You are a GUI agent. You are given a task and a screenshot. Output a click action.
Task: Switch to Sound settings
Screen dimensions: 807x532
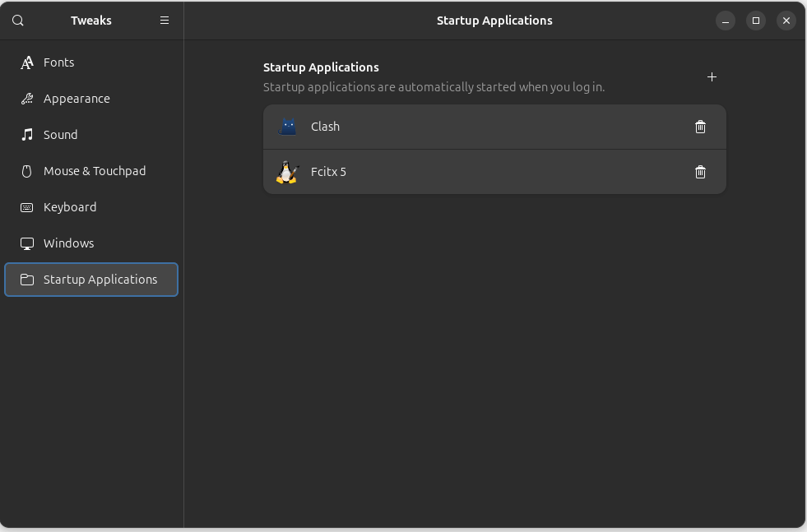(60, 135)
